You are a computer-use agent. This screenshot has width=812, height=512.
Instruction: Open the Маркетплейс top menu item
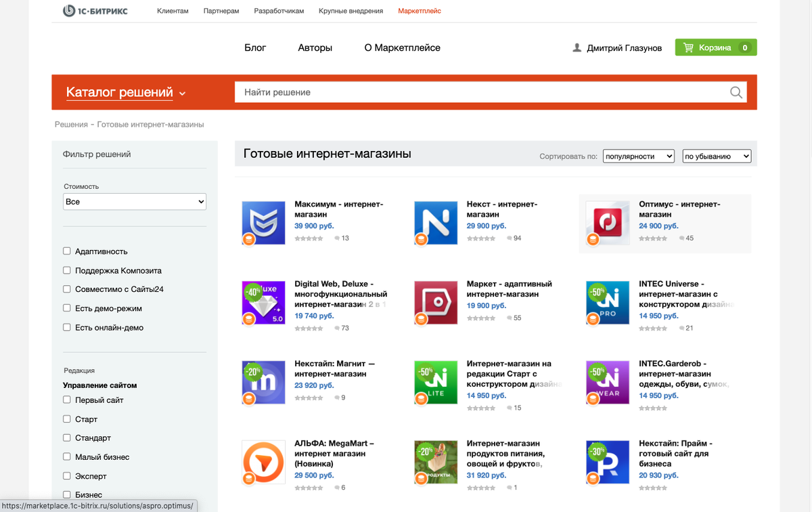420,11
